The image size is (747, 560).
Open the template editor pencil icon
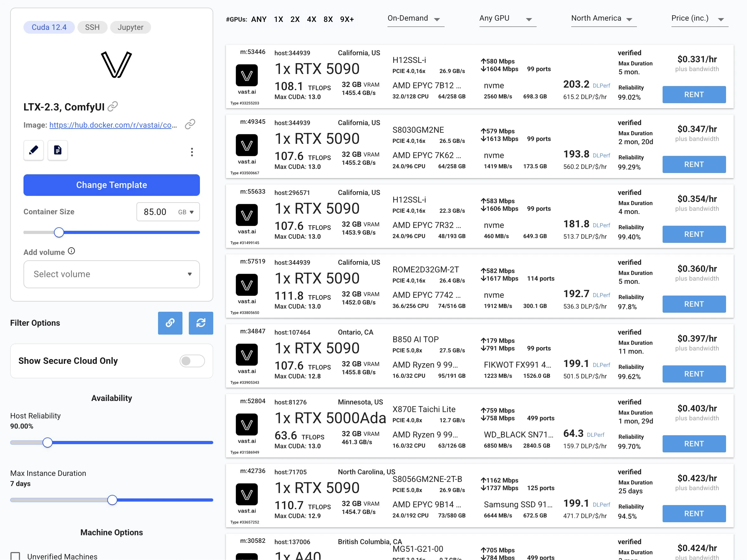point(33,150)
